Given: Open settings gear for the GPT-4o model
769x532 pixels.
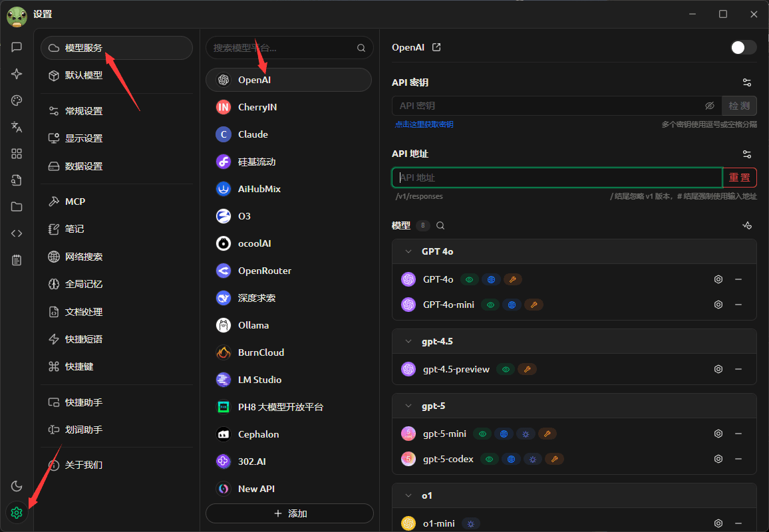Looking at the screenshot, I should tap(718, 279).
